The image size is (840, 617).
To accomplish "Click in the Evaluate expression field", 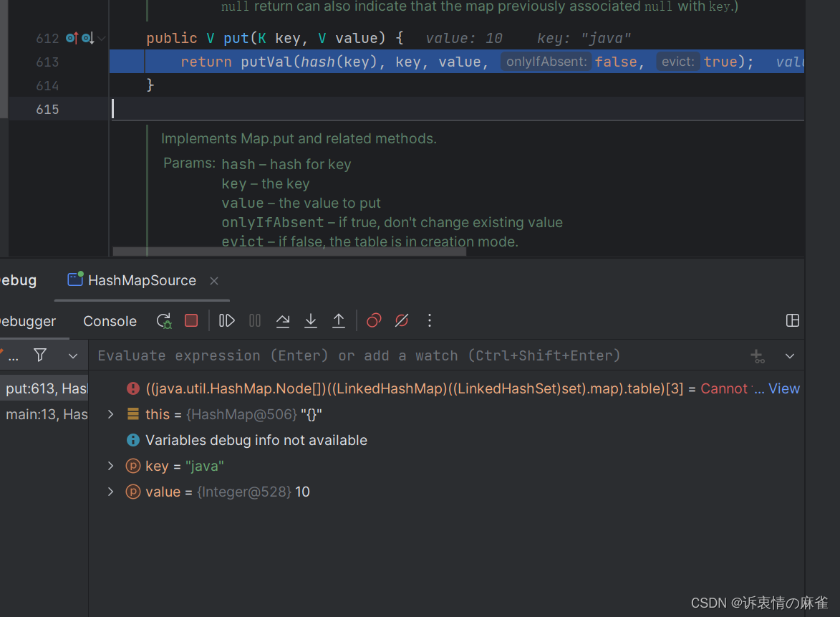I will pyautogui.click(x=418, y=355).
